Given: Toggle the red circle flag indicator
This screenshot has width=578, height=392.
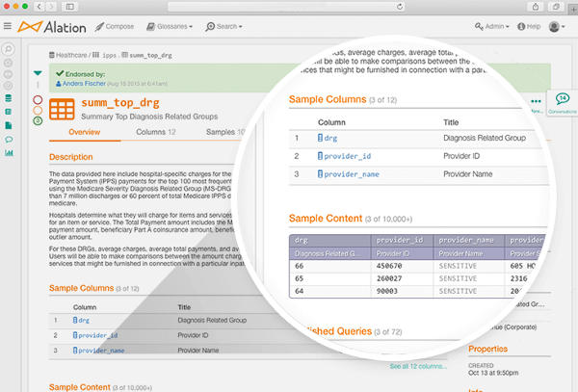Looking at the screenshot, I should (x=38, y=99).
